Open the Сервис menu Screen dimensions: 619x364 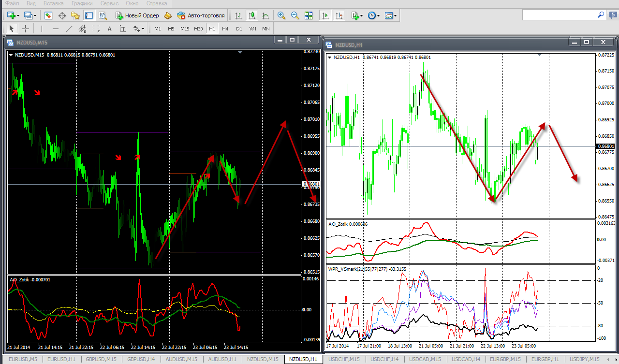point(109,3)
